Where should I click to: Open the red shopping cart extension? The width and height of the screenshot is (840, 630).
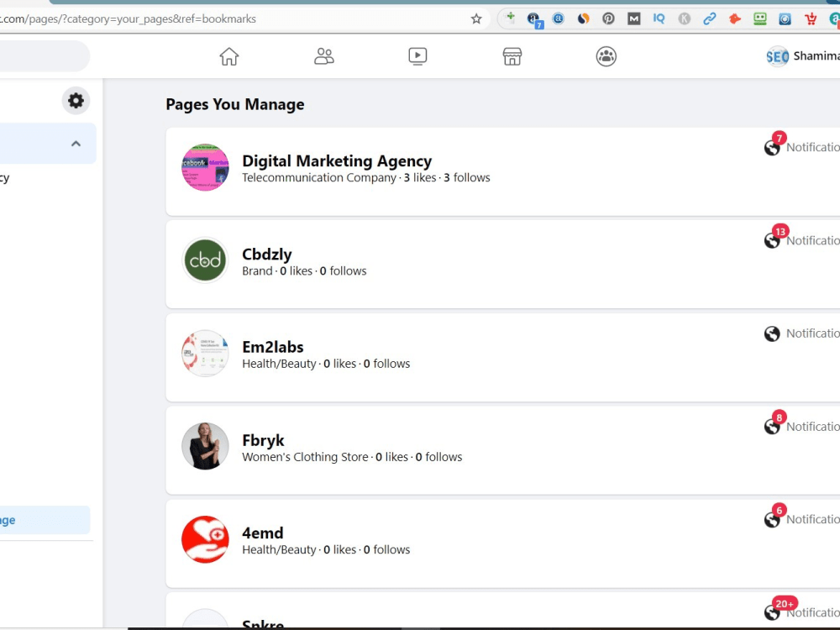point(811,18)
